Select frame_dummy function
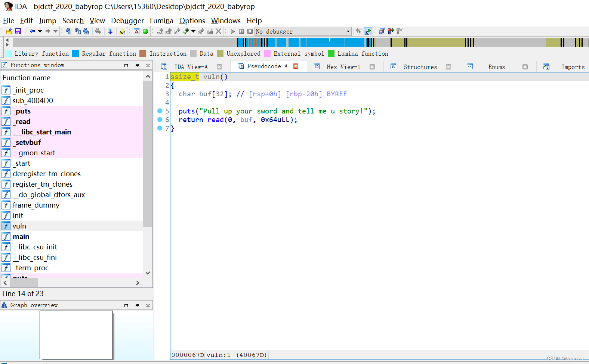Viewport: 589px width, 364px height. pos(72,205)
